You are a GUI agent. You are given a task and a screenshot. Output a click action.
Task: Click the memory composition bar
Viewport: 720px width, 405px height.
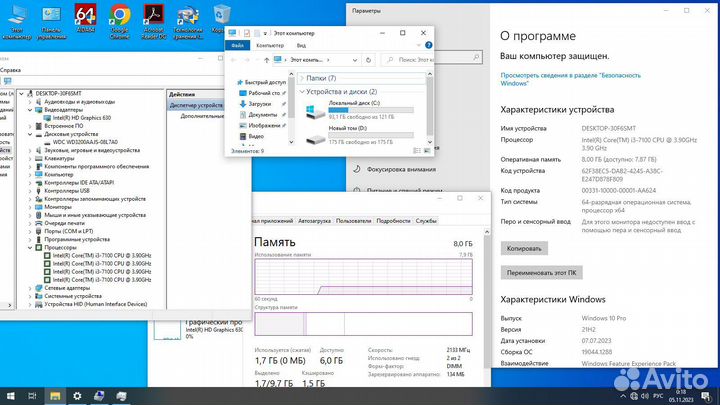363,324
